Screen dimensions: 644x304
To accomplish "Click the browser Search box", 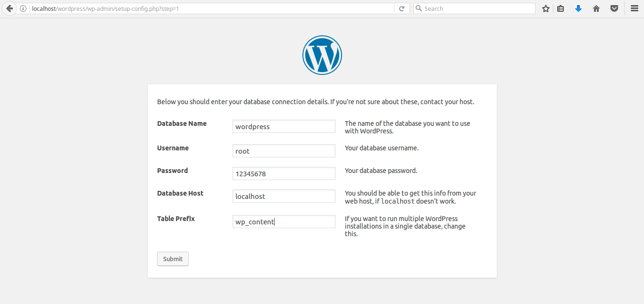I will point(477,8).
